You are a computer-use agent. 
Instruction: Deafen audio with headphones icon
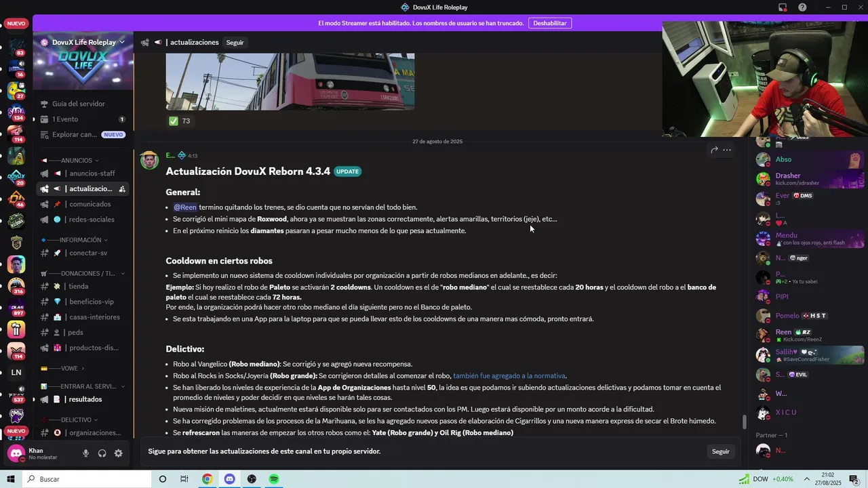pyautogui.click(x=102, y=453)
